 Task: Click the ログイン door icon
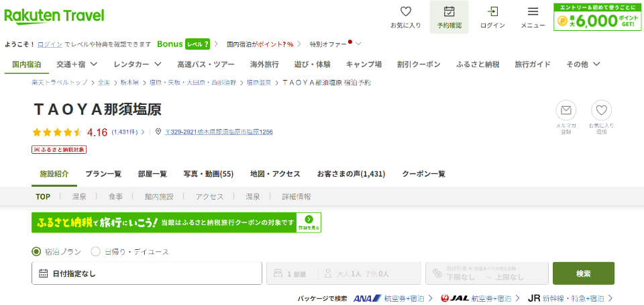point(492,12)
